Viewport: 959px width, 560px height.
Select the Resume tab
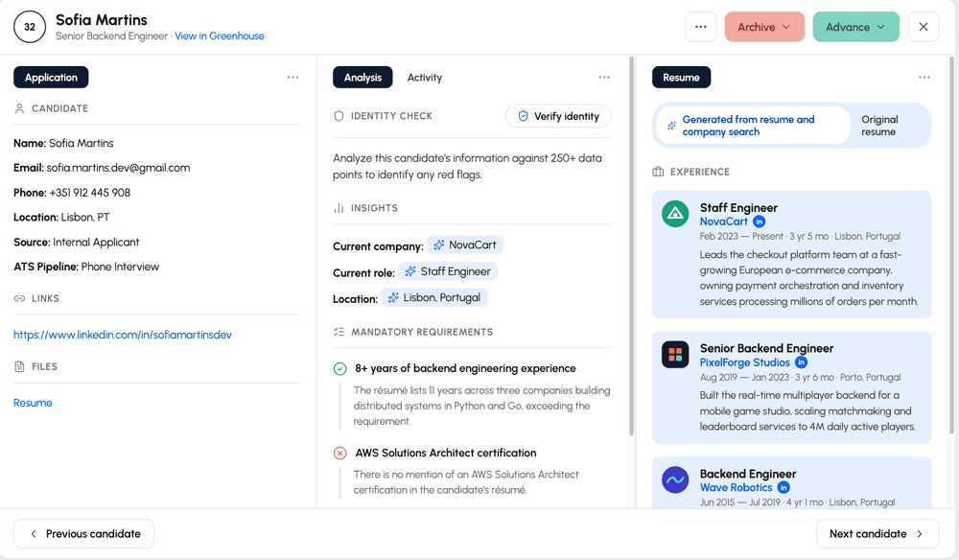[x=681, y=78]
